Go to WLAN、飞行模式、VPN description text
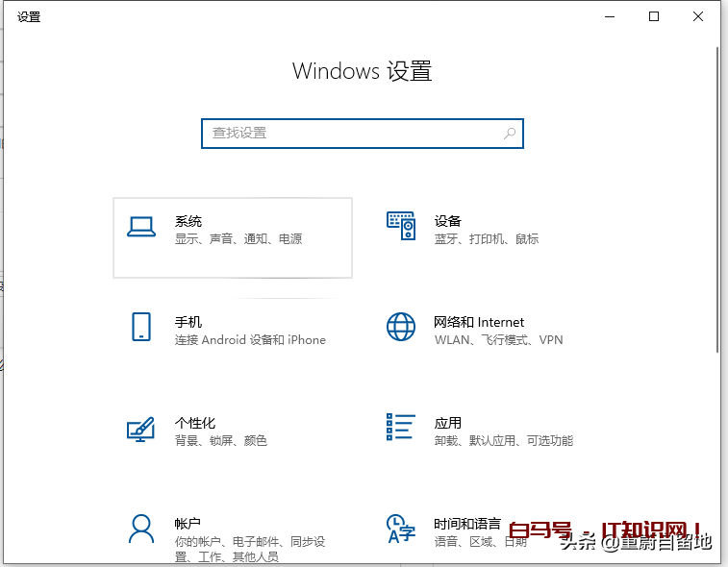This screenshot has width=728, height=567. 498,340
